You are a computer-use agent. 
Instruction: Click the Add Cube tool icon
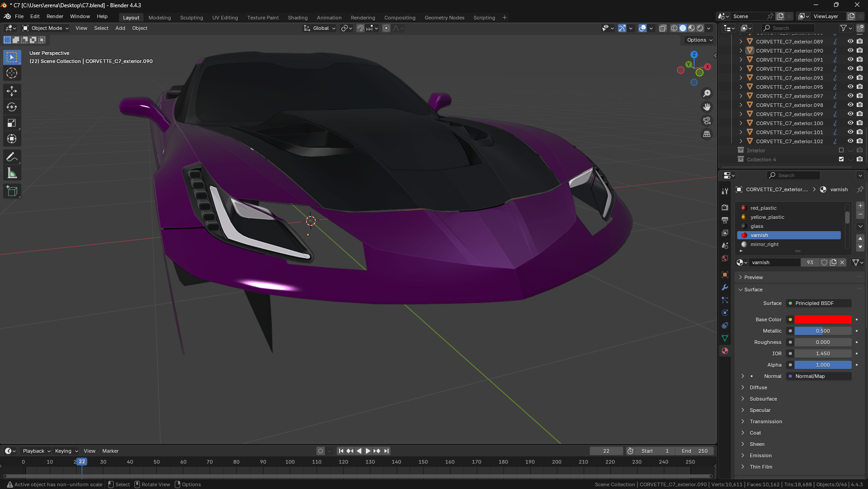tap(12, 191)
